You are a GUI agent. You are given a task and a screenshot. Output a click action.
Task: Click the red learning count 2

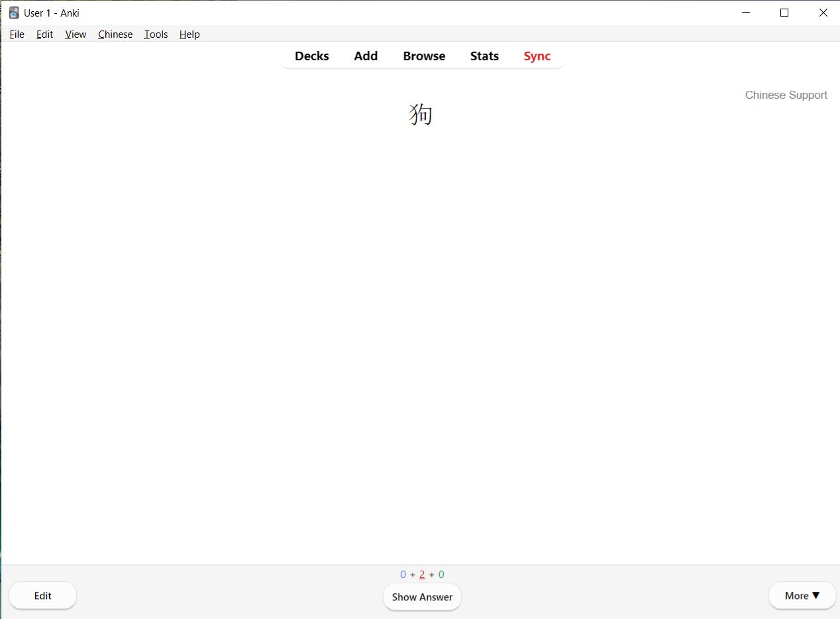point(422,575)
